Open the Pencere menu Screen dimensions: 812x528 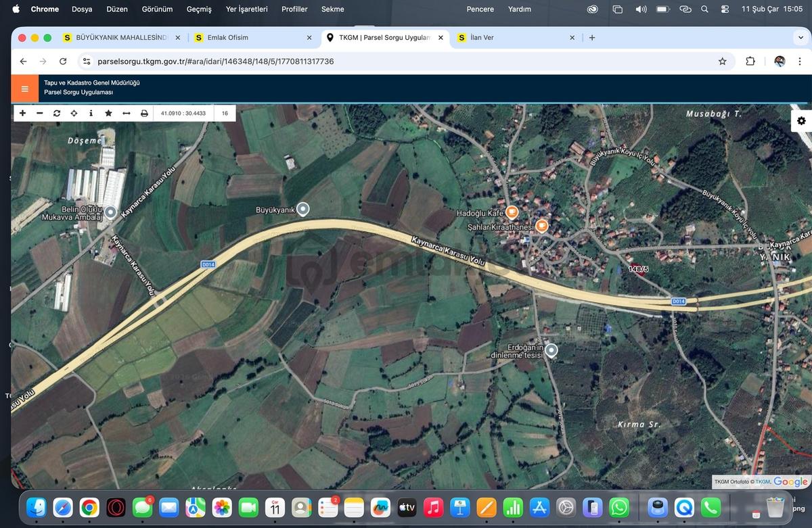click(x=480, y=9)
